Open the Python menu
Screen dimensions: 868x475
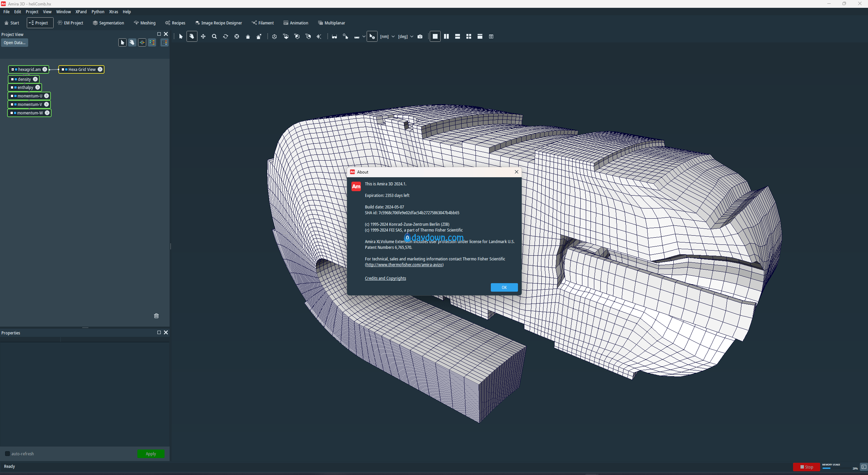98,12
